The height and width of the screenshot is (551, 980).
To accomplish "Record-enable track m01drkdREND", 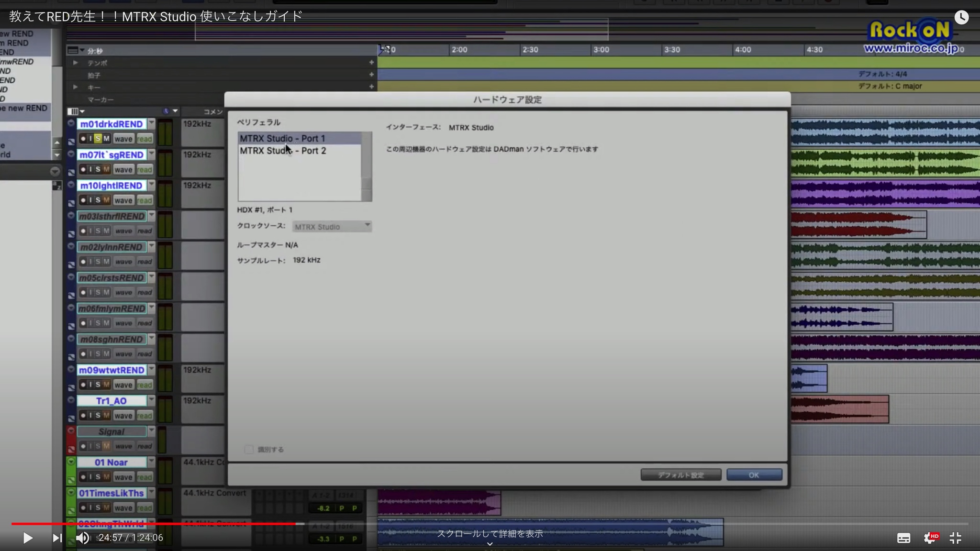I will [x=83, y=139].
